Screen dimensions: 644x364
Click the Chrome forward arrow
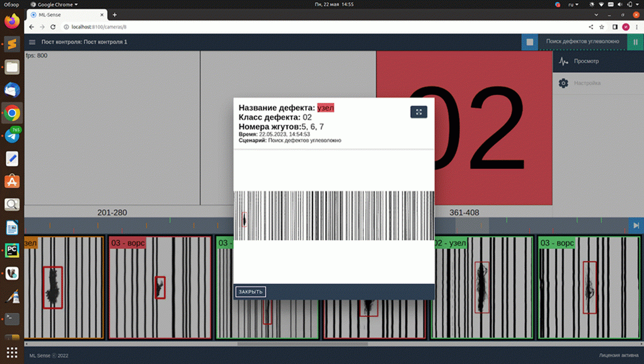[42, 27]
